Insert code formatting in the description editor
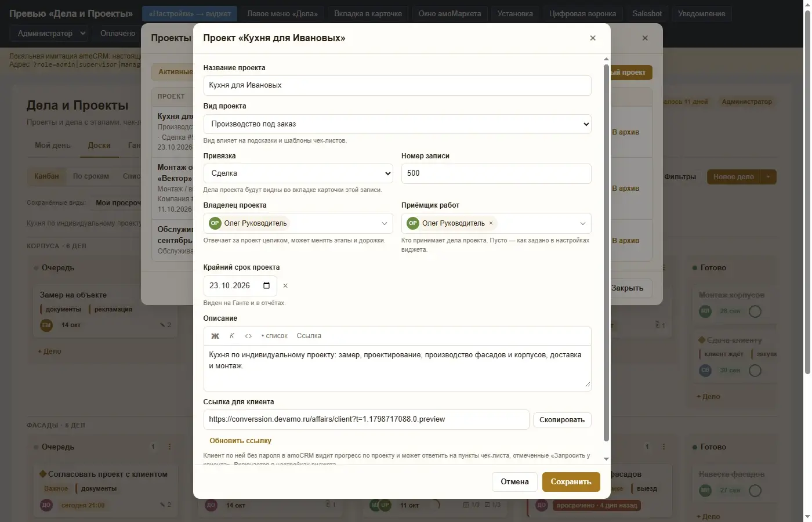The height and width of the screenshot is (522, 812). coord(248,336)
